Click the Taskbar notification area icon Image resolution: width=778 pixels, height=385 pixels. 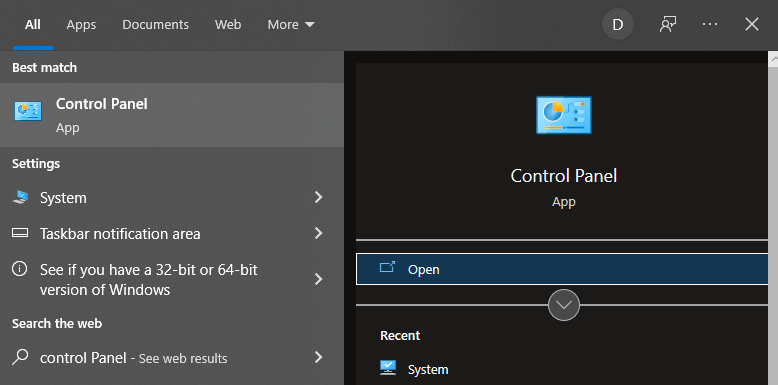click(20, 233)
